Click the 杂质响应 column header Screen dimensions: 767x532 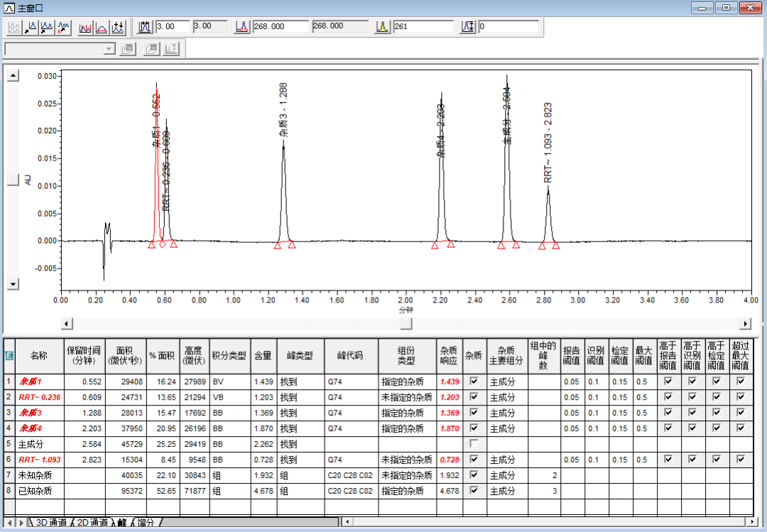[x=449, y=356]
